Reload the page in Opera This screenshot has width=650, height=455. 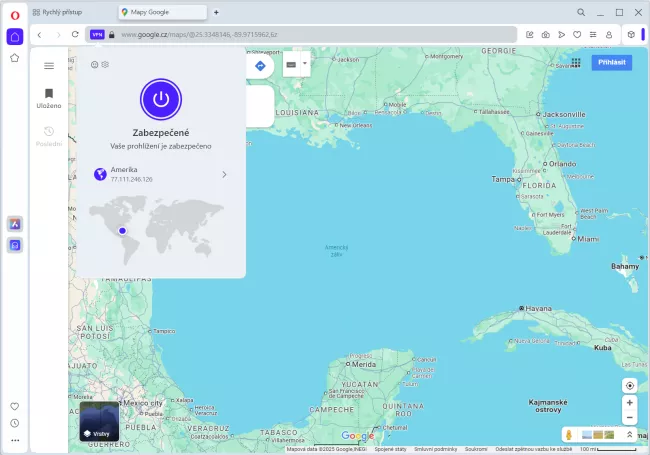75,34
